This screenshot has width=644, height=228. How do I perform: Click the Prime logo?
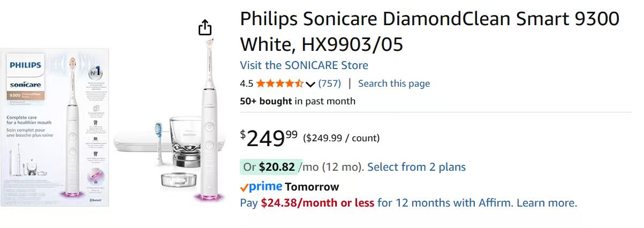261,187
